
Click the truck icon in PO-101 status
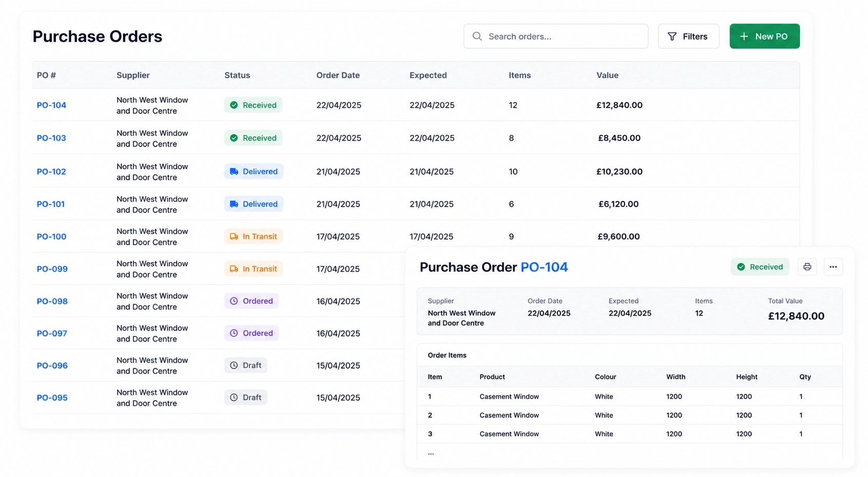point(234,204)
